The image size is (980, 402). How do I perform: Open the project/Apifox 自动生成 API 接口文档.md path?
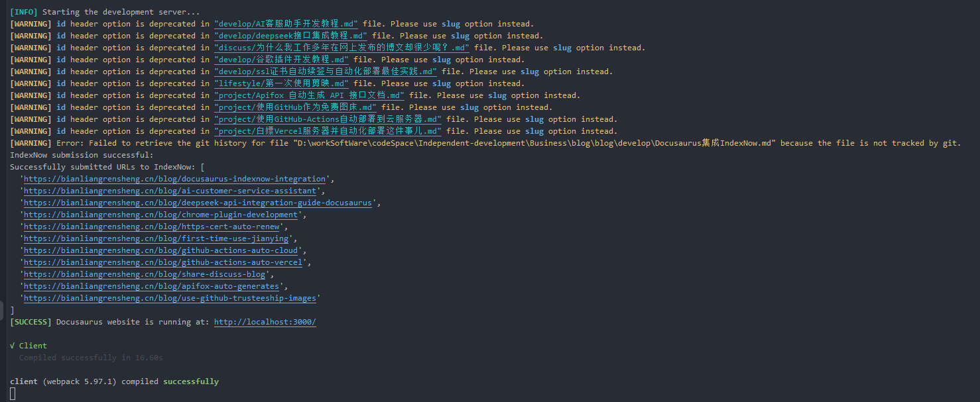[309, 95]
